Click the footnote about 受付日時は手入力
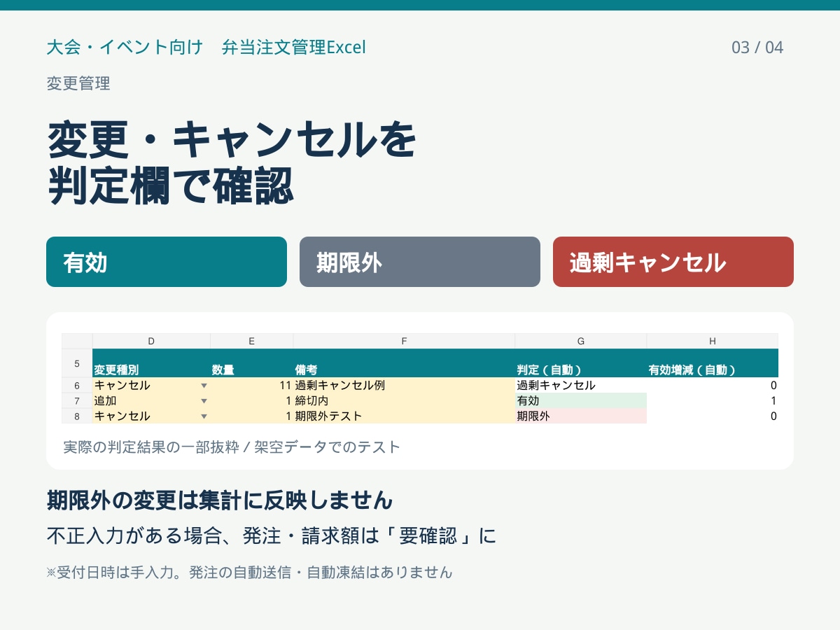This screenshot has width=840, height=630. [250, 573]
